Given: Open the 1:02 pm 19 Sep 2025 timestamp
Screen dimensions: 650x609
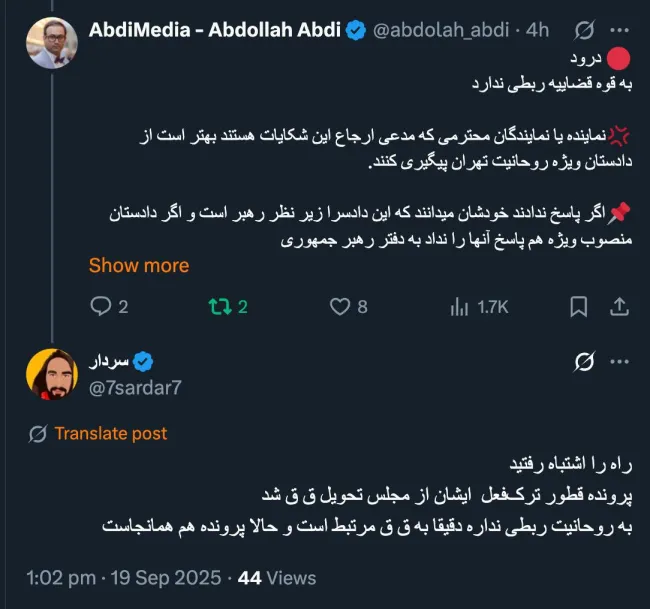Looking at the screenshot, I should 121,577.
